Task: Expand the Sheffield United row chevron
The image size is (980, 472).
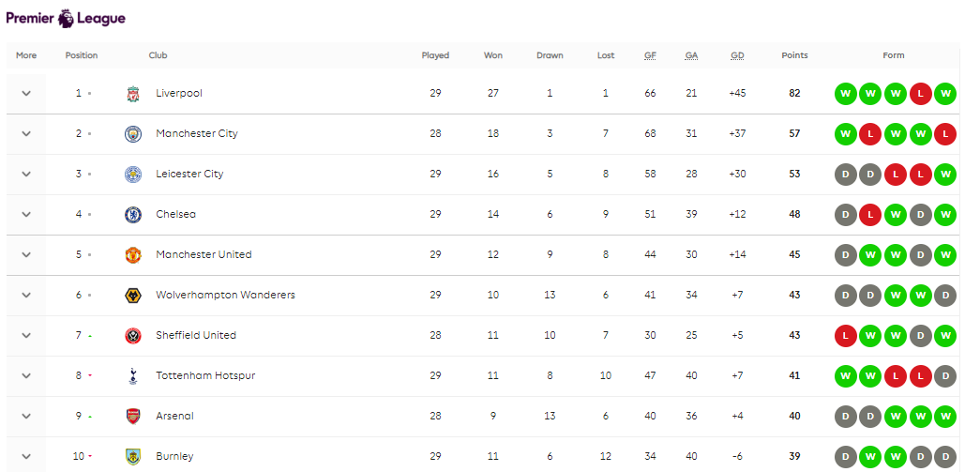Action: [26, 335]
